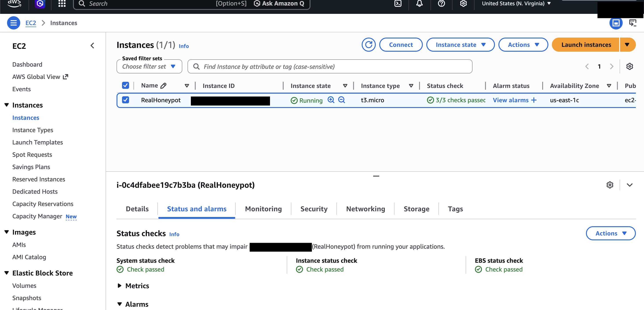Open region selector N. Virginia

[x=516, y=4]
